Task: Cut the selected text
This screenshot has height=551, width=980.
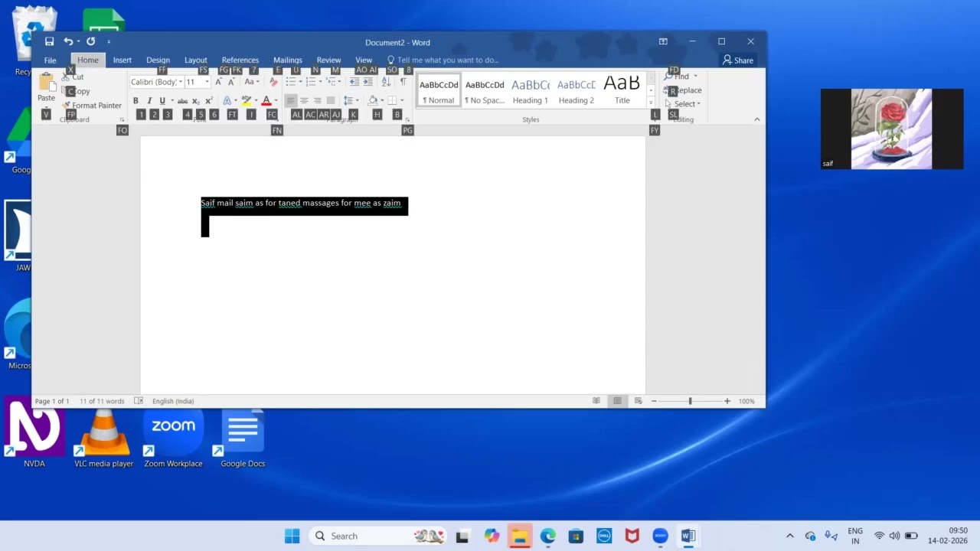Action: tap(73, 77)
